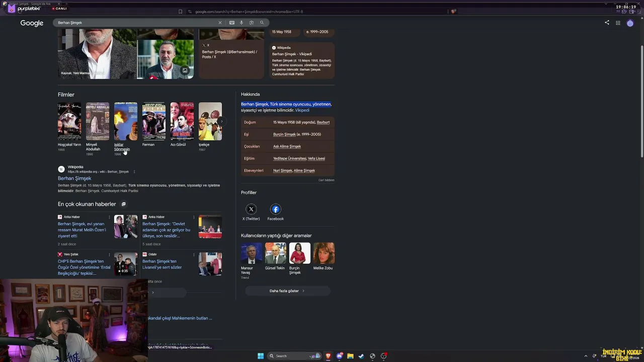The image size is (644, 362).
Task: Open the X (Twitter) profile icon
Action: point(251,209)
